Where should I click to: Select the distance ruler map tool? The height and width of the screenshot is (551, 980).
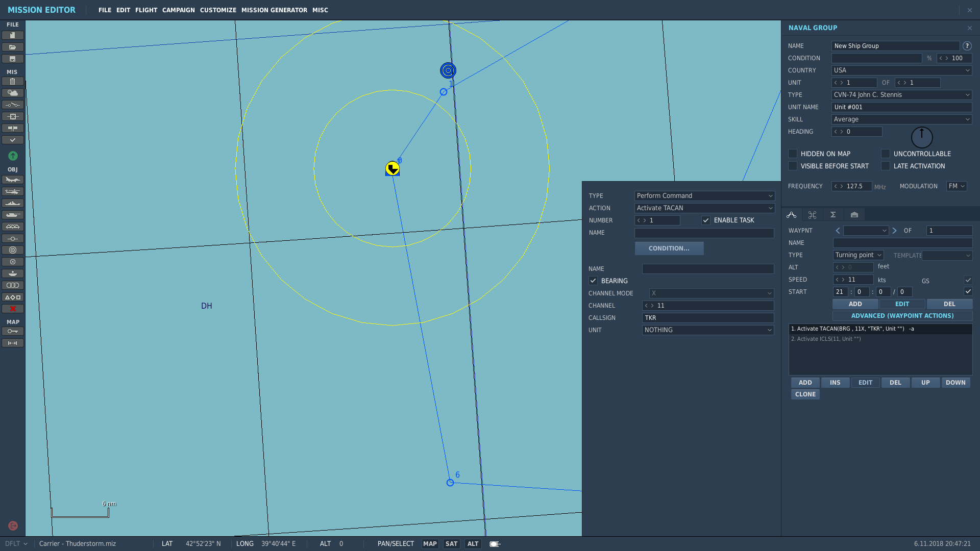coord(13,343)
